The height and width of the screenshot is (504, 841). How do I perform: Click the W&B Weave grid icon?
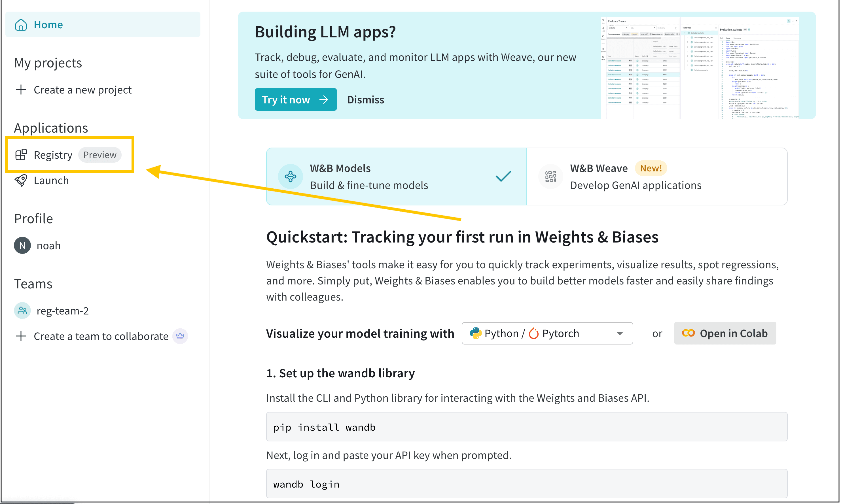550,176
